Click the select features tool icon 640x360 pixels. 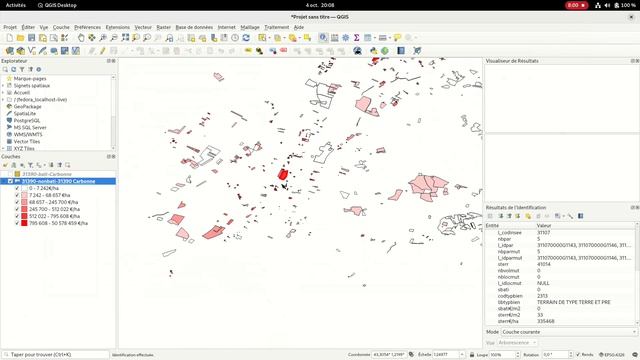tap(262, 38)
